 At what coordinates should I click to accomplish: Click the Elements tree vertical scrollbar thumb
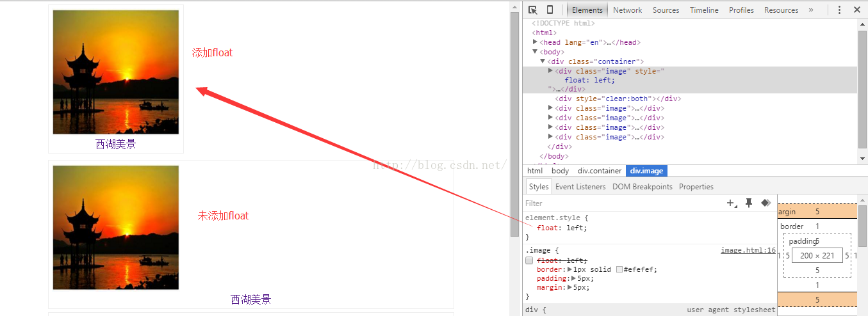click(x=862, y=88)
